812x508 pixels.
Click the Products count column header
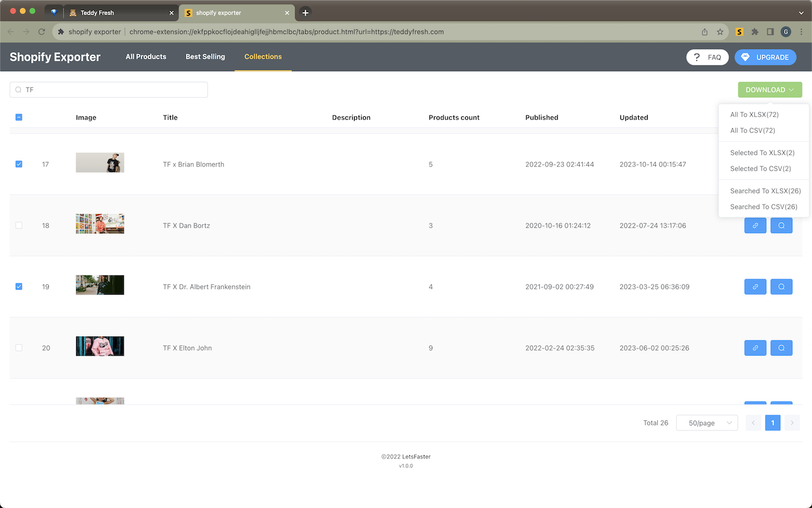tap(454, 117)
